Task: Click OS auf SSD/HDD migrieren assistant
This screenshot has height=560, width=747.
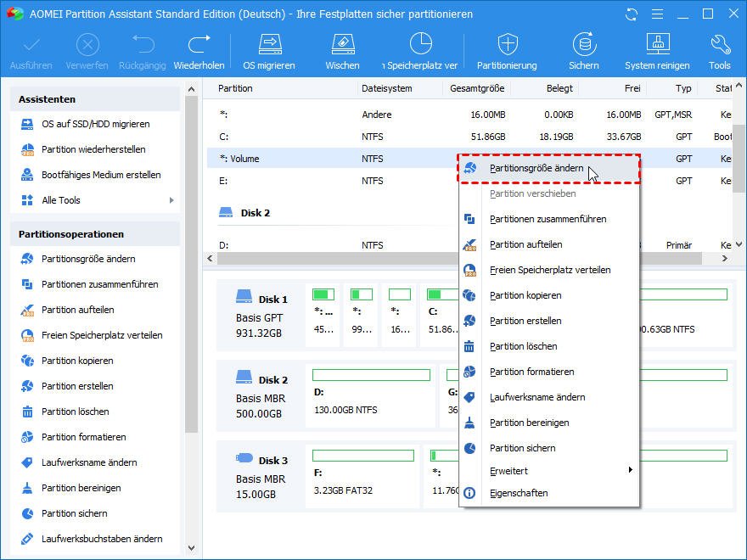Action: point(95,124)
